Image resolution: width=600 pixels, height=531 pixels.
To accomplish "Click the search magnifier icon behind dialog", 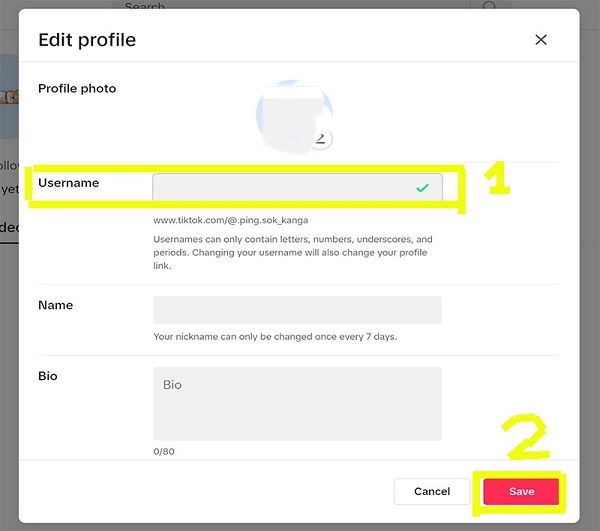I will [x=489, y=7].
